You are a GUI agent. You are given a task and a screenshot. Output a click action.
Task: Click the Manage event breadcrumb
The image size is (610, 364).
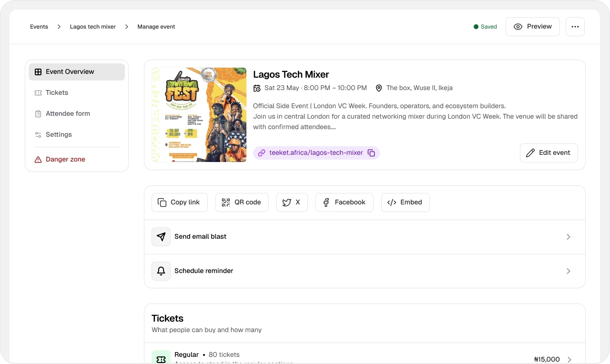pos(156,27)
